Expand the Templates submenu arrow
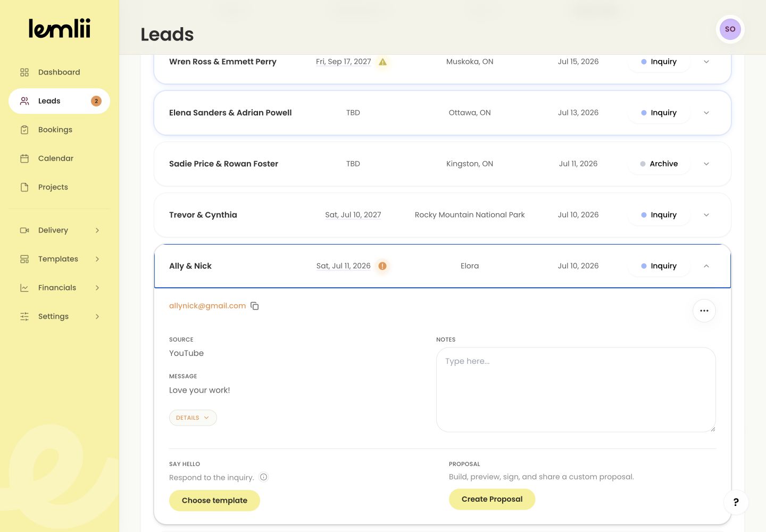Viewport: 766px width, 532px height. [97, 259]
